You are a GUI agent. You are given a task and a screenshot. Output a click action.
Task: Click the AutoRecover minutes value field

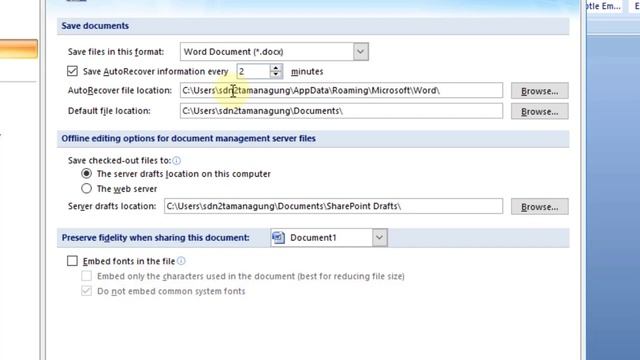point(253,71)
